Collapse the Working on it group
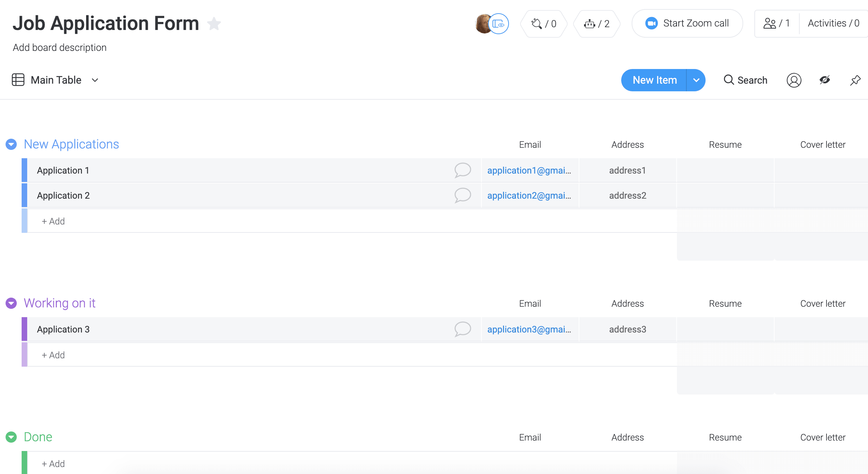868x474 pixels. click(11, 303)
